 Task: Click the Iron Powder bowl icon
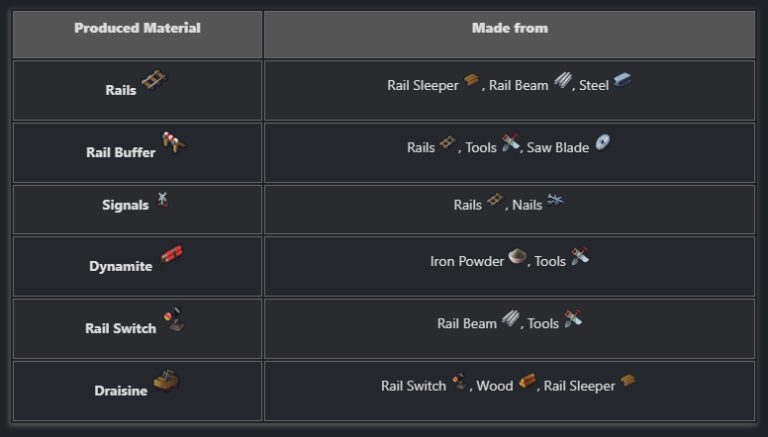click(517, 257)
